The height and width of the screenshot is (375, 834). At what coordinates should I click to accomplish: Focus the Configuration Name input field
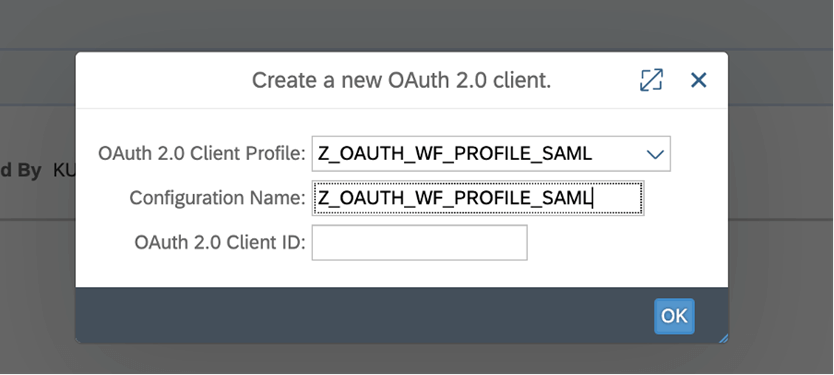[x=478, y=198]
